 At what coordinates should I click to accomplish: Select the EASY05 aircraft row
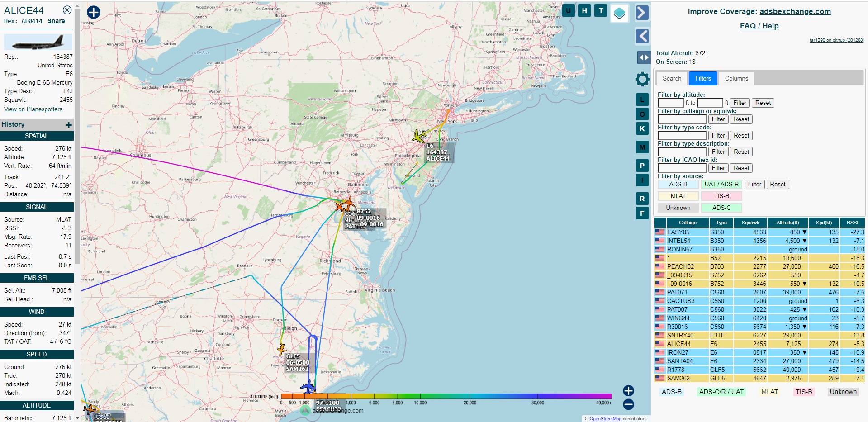(759, 232)
